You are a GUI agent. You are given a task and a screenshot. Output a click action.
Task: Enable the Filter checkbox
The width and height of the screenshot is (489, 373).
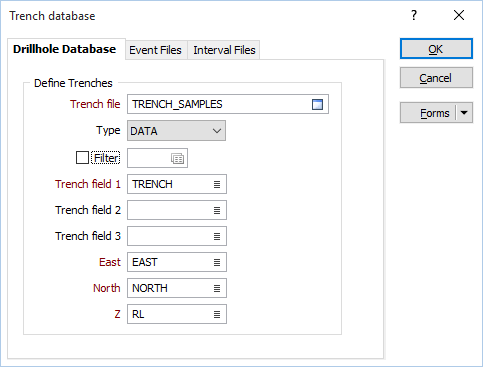pos(82,158)
